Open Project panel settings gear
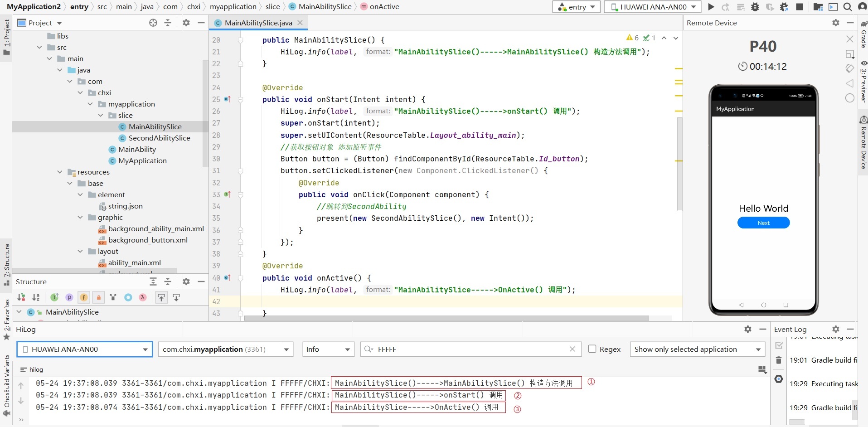 tap(186, 23)
